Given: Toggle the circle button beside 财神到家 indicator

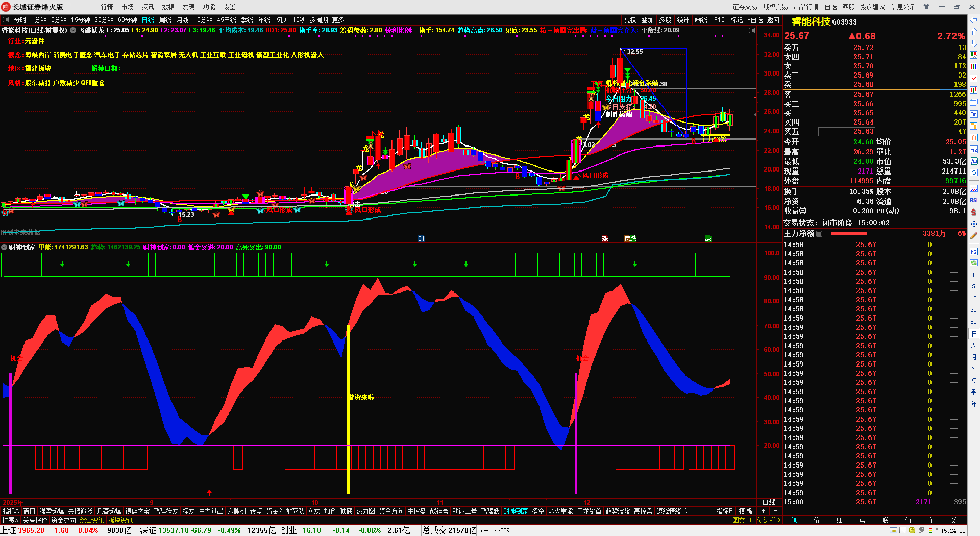Looking at the screenshot, I should 4,247.
